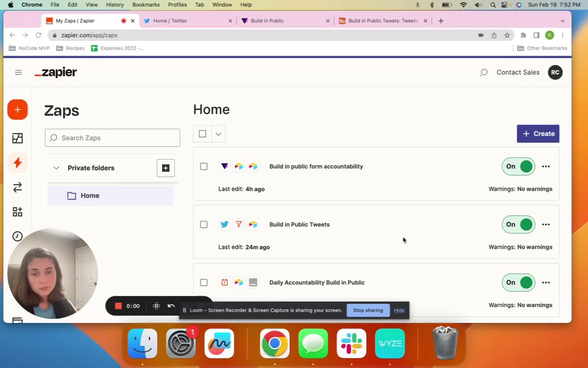Add a new private folder plus icon
This screenshot has width=588, height=368.
[x=166, y=168]
